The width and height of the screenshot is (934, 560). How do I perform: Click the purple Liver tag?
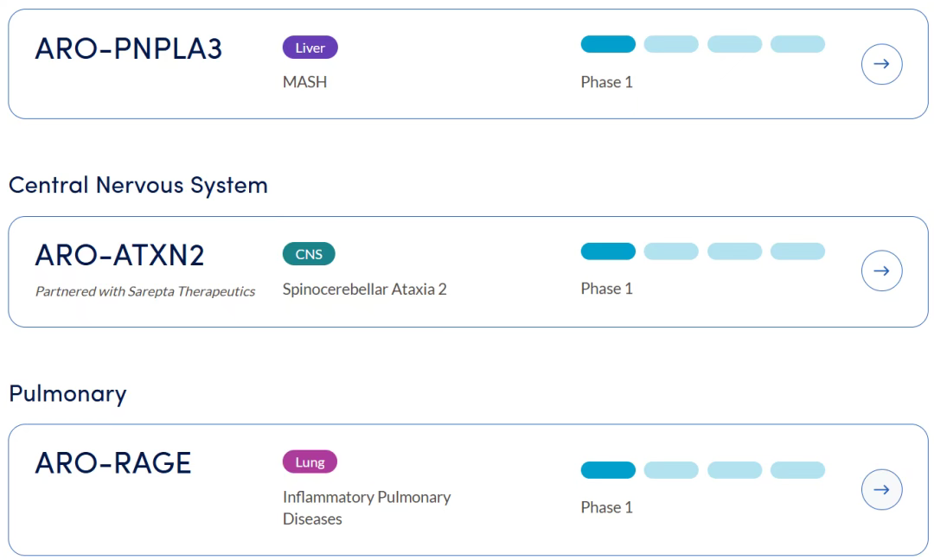(x=310, y=48)
